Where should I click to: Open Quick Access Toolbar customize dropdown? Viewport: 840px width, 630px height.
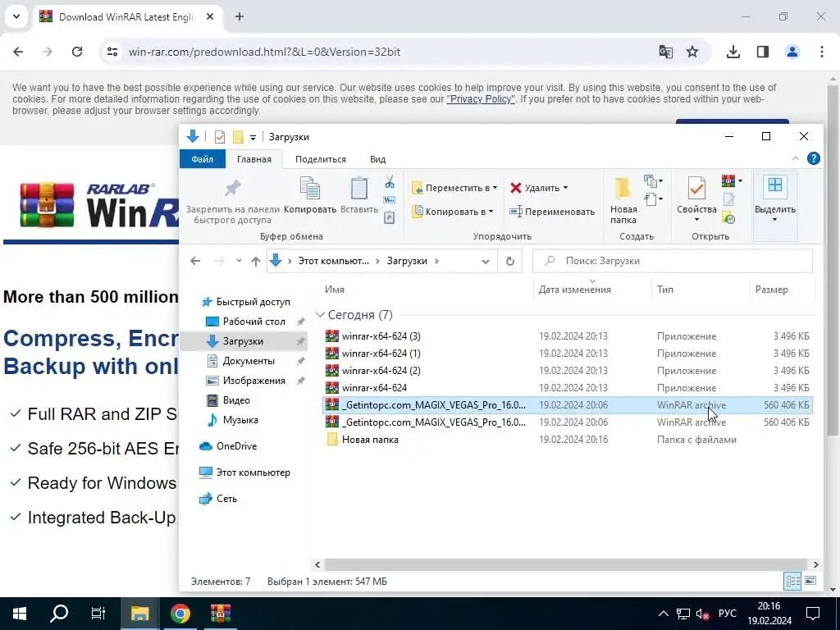click(x=253, y=138)
